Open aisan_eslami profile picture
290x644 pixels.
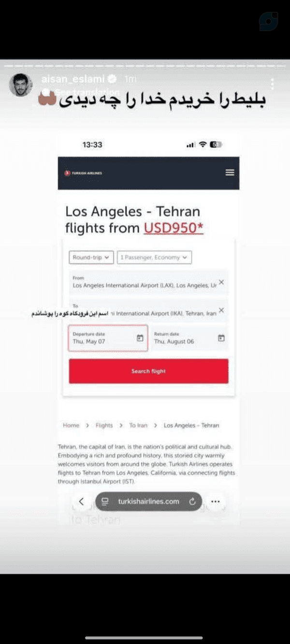(x=21, y=85)
